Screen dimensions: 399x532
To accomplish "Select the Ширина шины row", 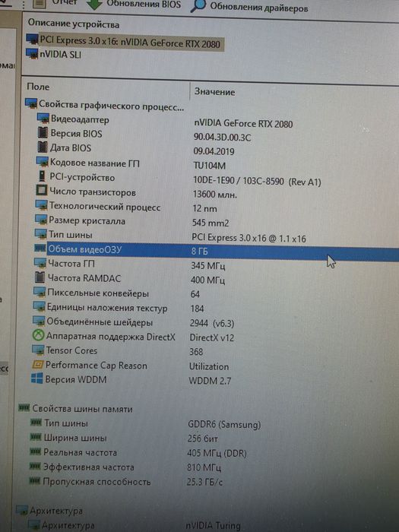I will [x=75, y=438].
